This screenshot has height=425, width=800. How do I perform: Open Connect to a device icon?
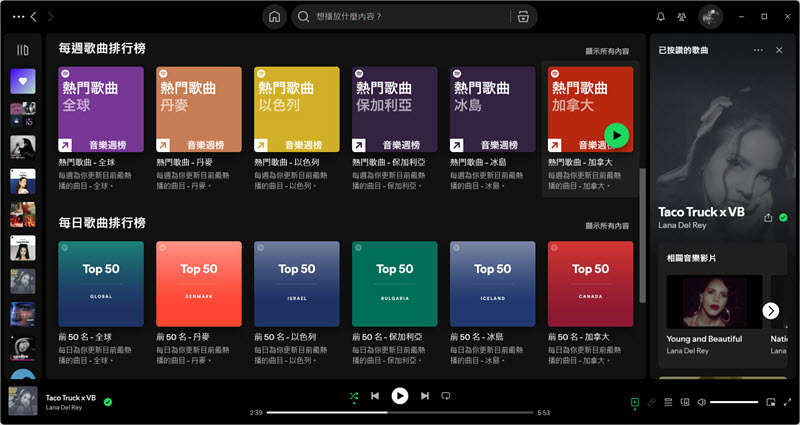point(685,402)
